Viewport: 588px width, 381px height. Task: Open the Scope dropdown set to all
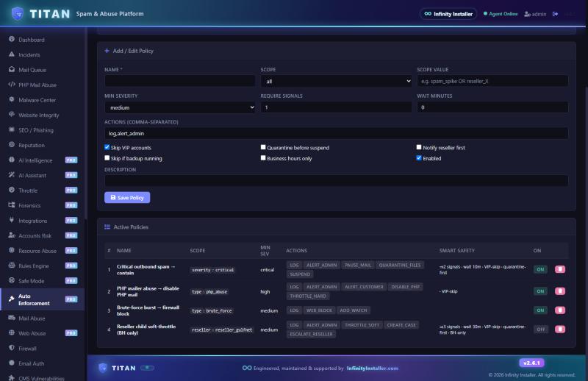pos(336,81)
